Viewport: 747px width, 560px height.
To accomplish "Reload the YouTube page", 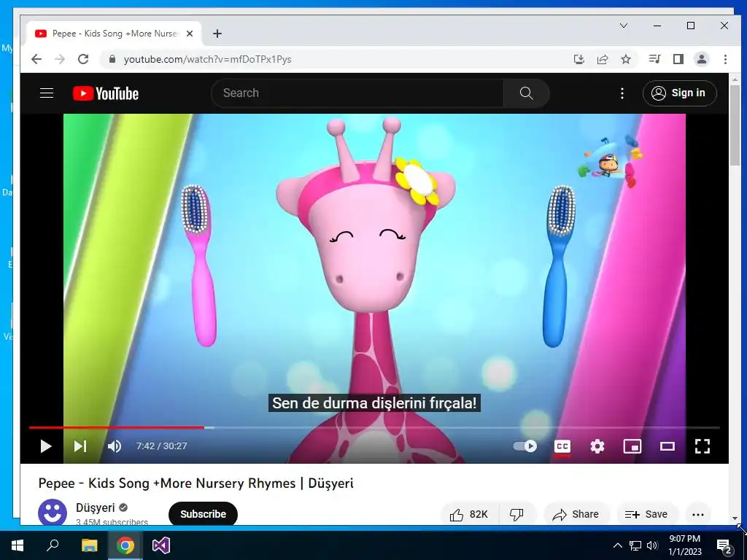I will [x=83, y=59].
